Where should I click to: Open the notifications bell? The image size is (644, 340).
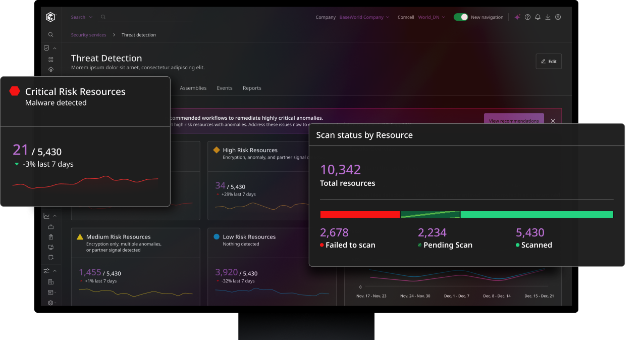click(538, 17)
